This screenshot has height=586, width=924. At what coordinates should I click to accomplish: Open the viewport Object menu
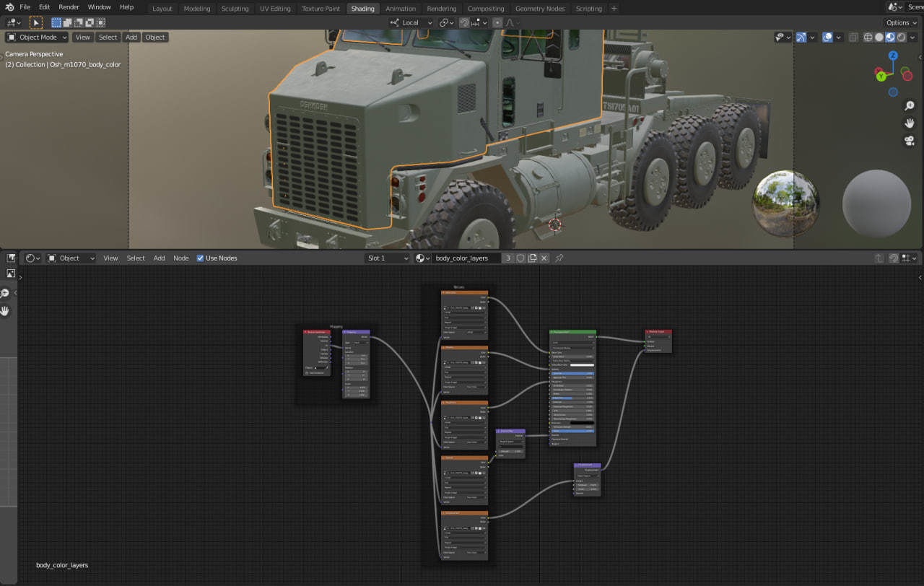tap(154, 37)
